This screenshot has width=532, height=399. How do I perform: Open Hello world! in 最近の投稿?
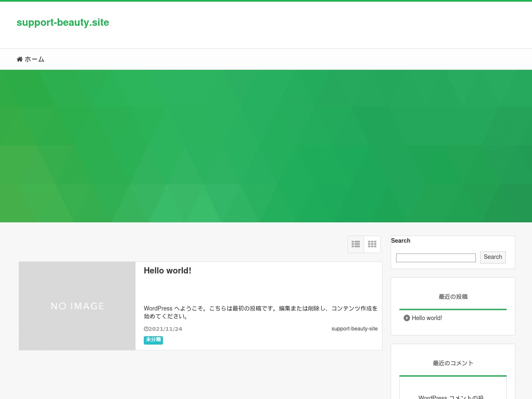pyautogui.click(x=427, y=318)
